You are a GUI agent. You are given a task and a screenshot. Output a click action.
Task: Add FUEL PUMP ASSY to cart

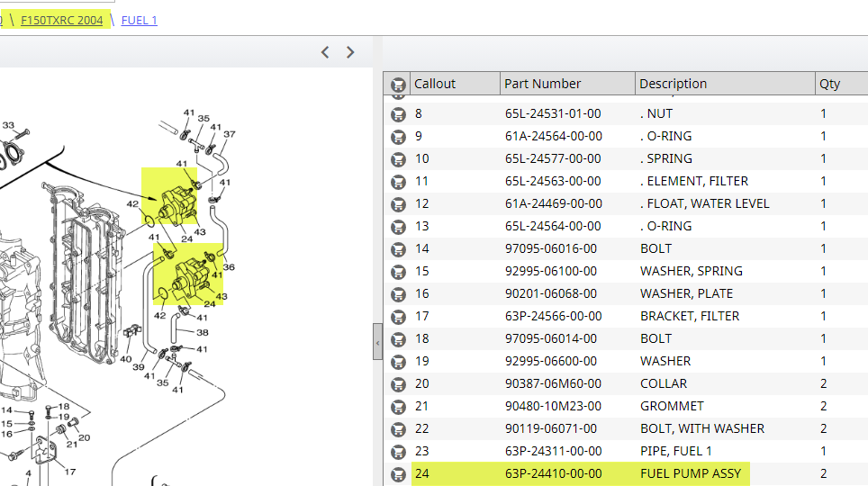point(398,474)
